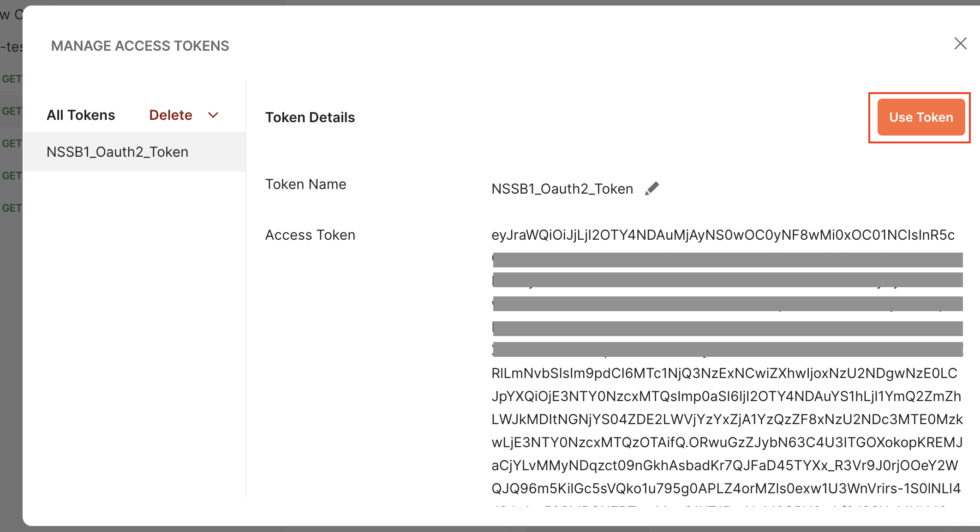Click the token line starting with QJQ96m5K
The image size is (980, 532).
click(x=726, y=488)
